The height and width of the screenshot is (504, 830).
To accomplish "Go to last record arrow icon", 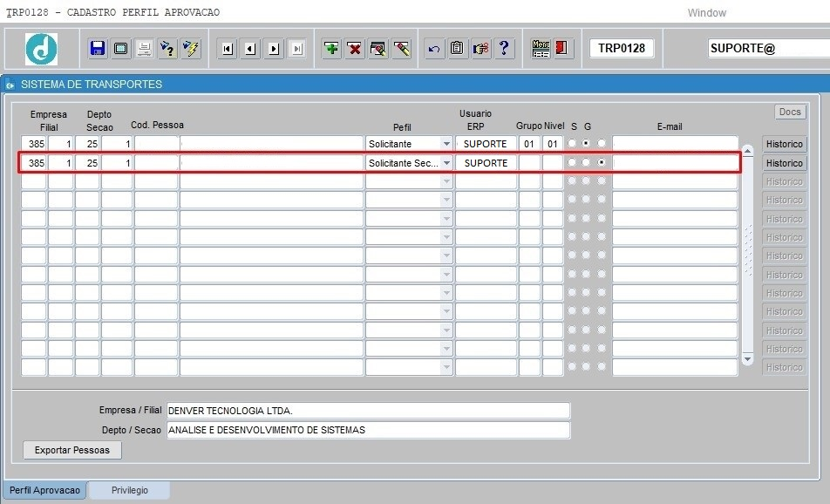I will [297, 49].
